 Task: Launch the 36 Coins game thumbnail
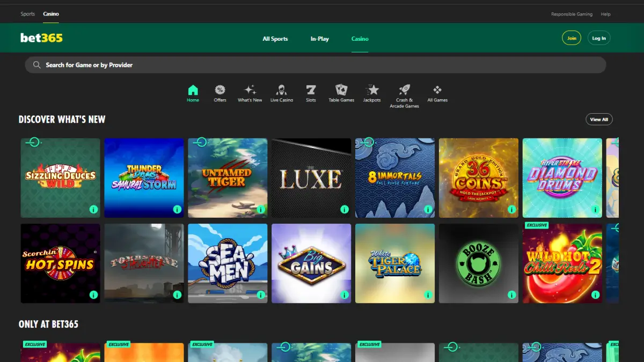pos(479,178)
